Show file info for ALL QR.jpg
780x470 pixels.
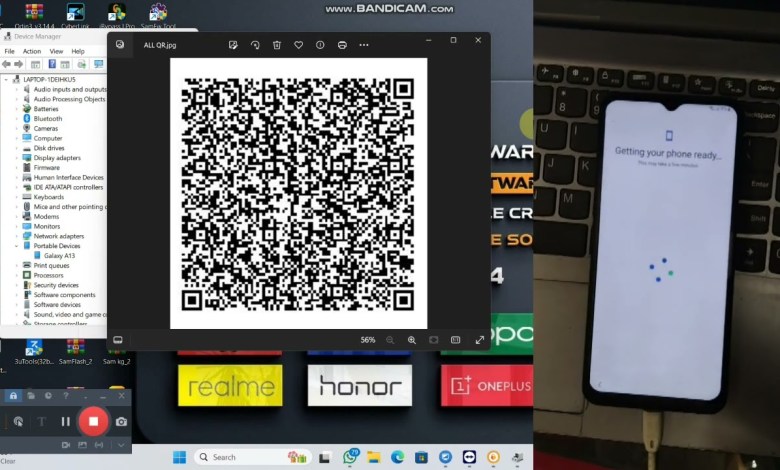pos(320,45)
